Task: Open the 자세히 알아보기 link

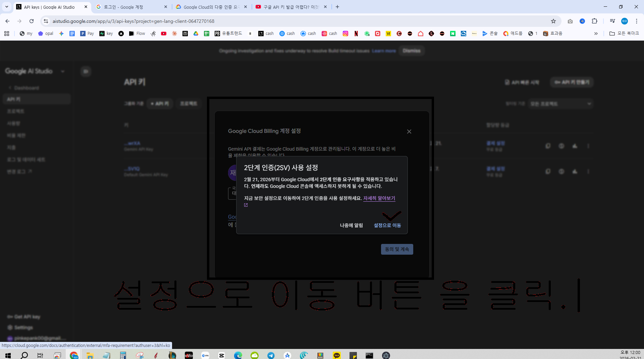Action: pyautogui.click(x=379, y=198)
